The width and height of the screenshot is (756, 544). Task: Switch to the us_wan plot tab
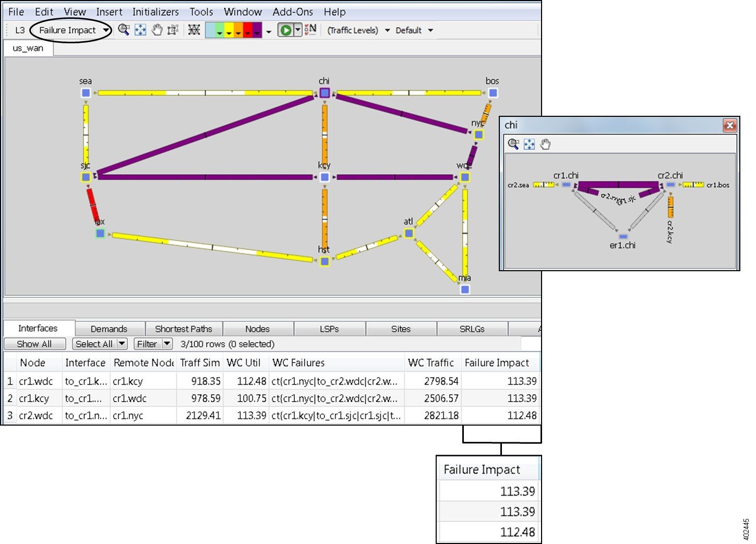coord(28,48)
